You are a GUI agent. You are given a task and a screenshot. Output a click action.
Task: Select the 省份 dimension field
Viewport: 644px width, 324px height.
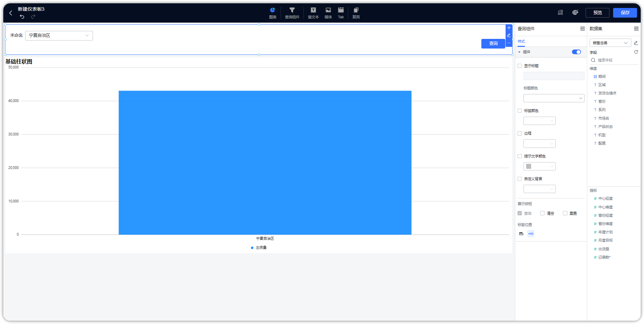(x=602, y=101)
